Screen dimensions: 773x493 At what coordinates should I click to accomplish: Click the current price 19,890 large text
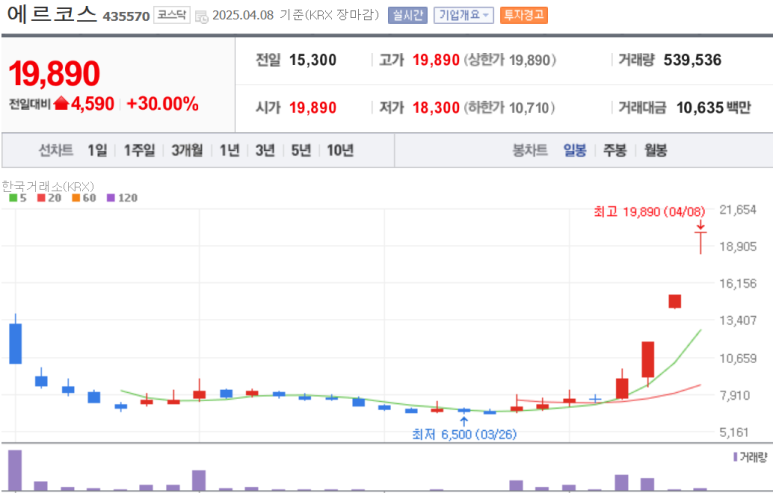click(x=54, y=73)
